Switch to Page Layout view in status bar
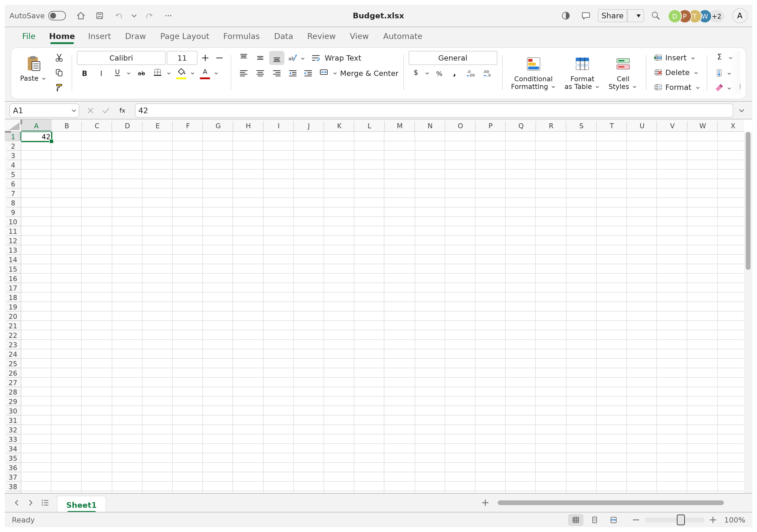 [x=595, y=520]
